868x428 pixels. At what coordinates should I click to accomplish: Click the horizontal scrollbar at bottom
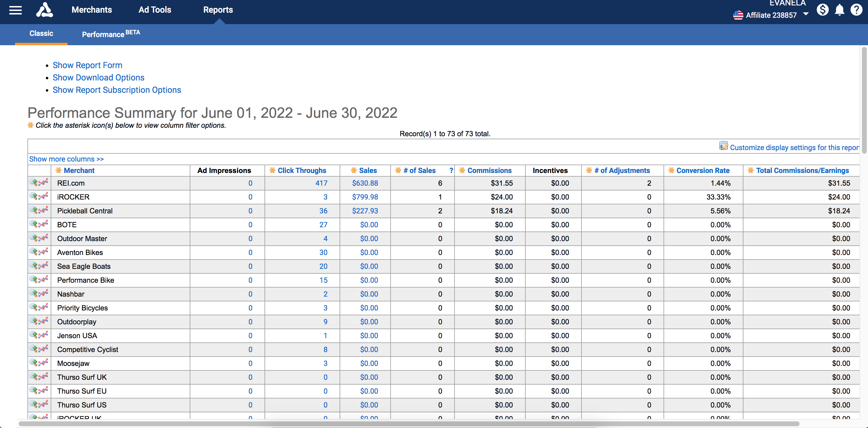point(409,423)
